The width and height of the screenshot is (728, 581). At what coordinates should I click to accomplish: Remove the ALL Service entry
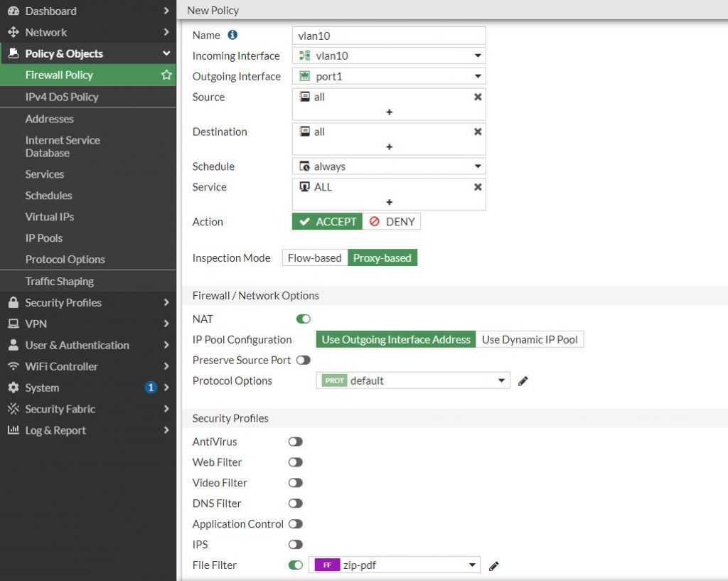click(x=478, y=187)
